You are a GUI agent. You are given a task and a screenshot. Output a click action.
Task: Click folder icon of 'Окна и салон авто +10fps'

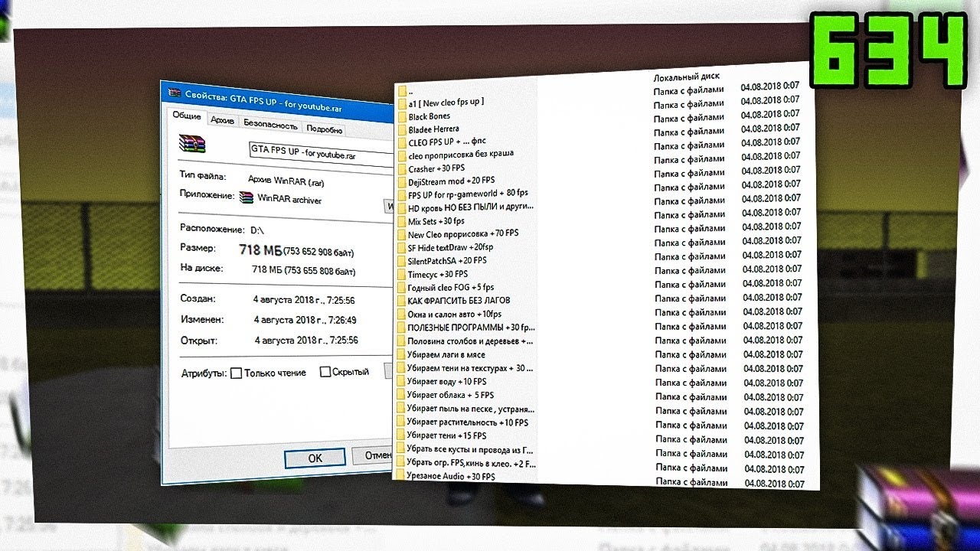click(x=401, y=314)
